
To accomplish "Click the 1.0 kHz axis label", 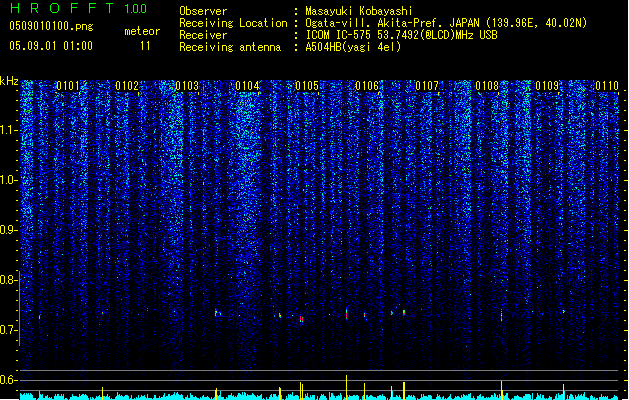I will click(x=8, y=180).
